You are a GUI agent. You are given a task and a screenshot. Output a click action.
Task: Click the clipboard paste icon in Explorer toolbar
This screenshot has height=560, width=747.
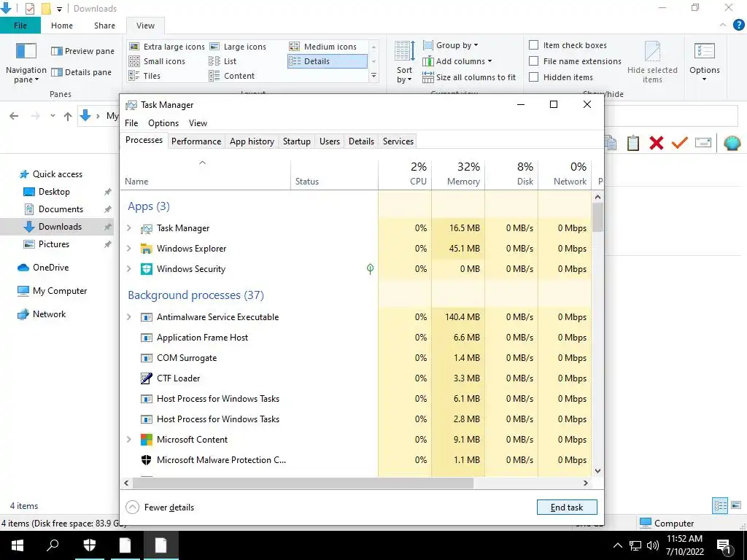[632, 143]
